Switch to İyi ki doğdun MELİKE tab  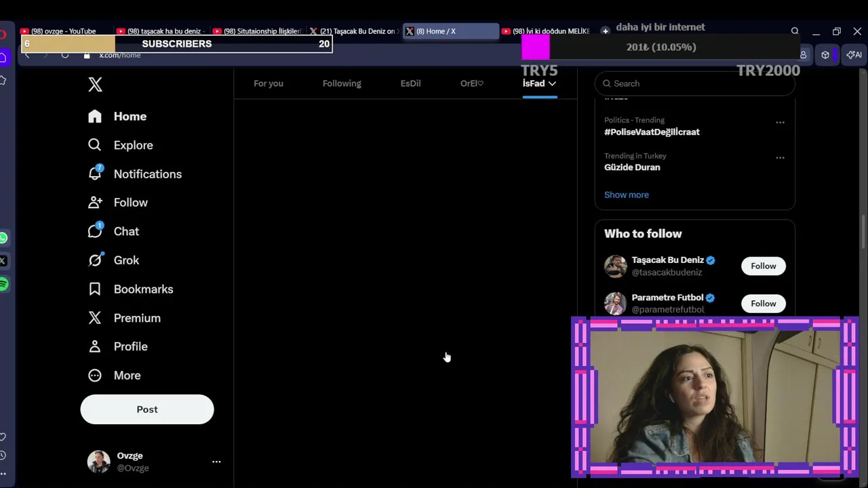click(547, 31)
